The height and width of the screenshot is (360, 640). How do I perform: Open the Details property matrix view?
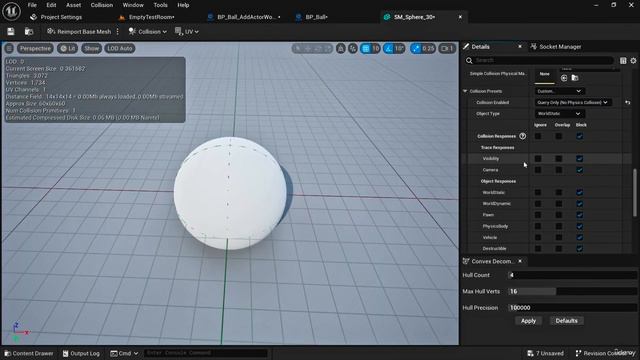[x=623, y=60]
